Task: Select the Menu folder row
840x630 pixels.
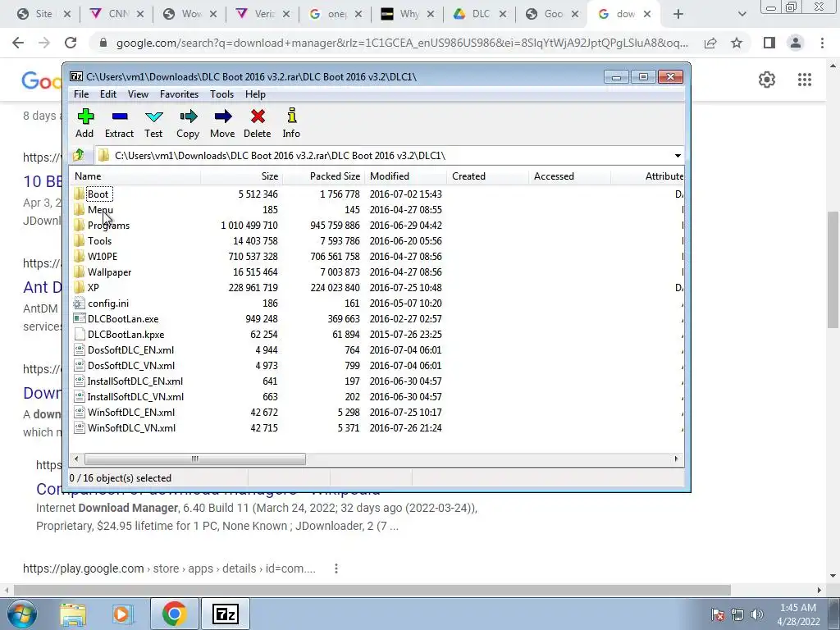Action: pyautogui.click(x=377, y=209)
